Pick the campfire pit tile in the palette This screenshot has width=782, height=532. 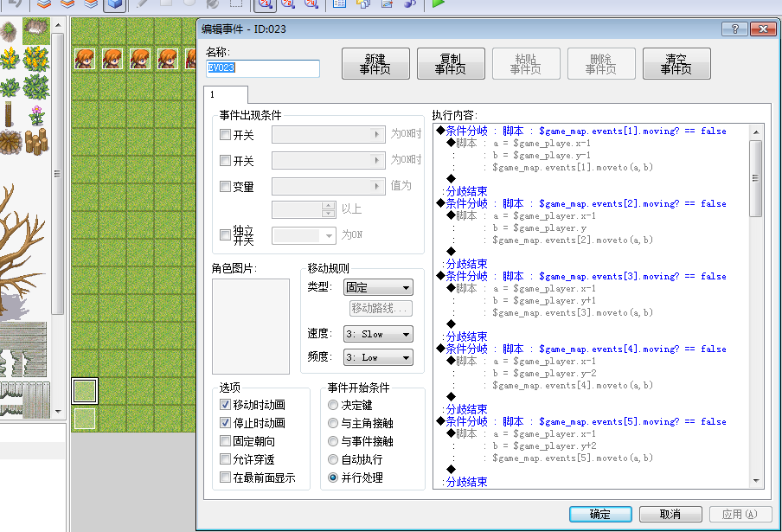coord(10,142)
